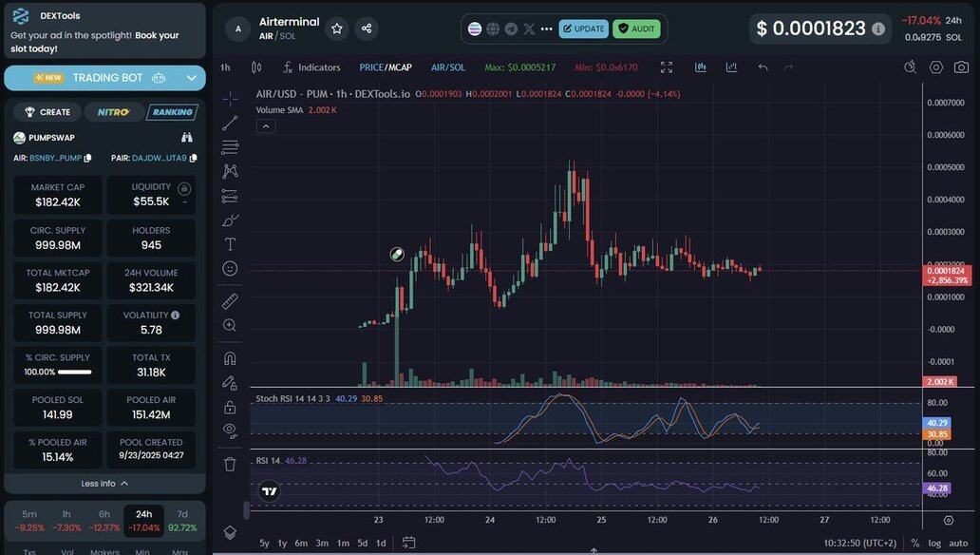
Task: Open the Solana explorer striped circle icon
Action: click(475, 29)
